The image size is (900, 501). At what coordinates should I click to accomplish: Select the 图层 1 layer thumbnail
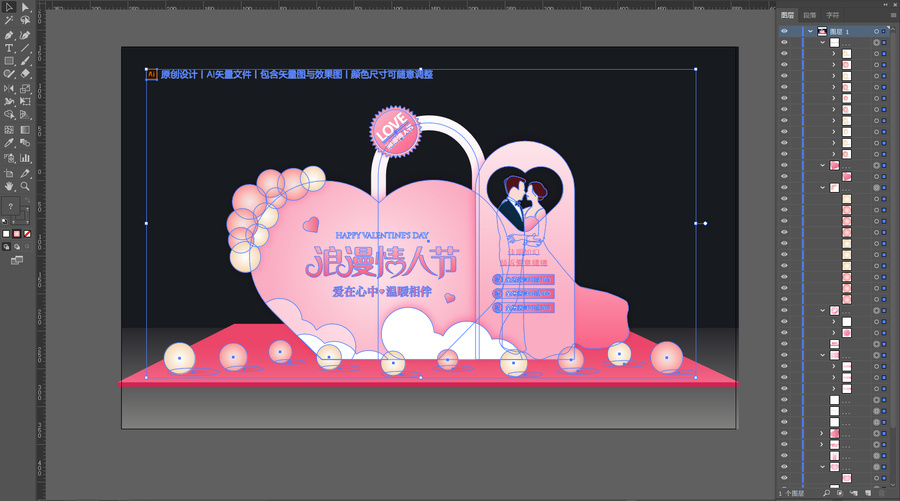click(x=822, y=32)
